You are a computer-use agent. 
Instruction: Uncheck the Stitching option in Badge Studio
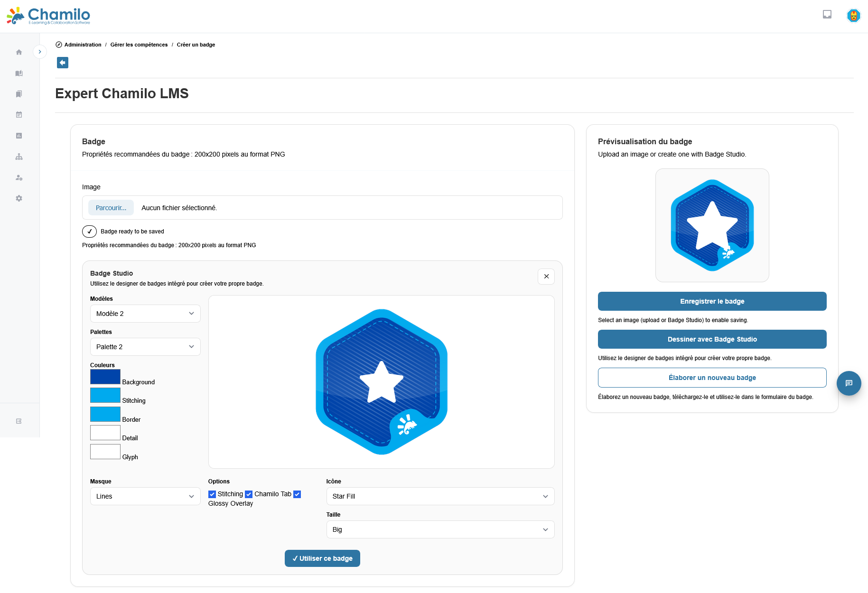(212, 494)
